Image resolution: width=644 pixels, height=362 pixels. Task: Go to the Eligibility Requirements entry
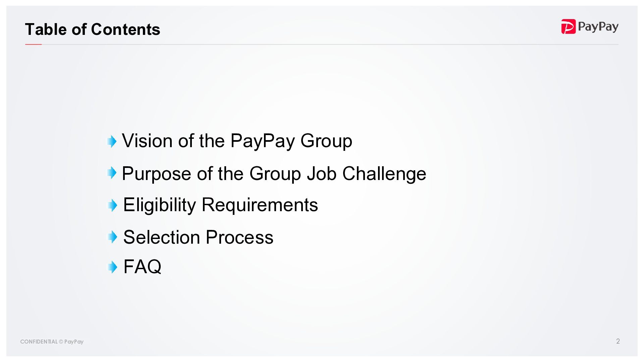(220, 205)
